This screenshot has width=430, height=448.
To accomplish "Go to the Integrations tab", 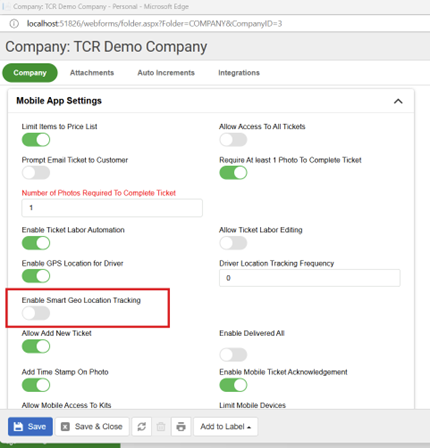I will [239, 73].
